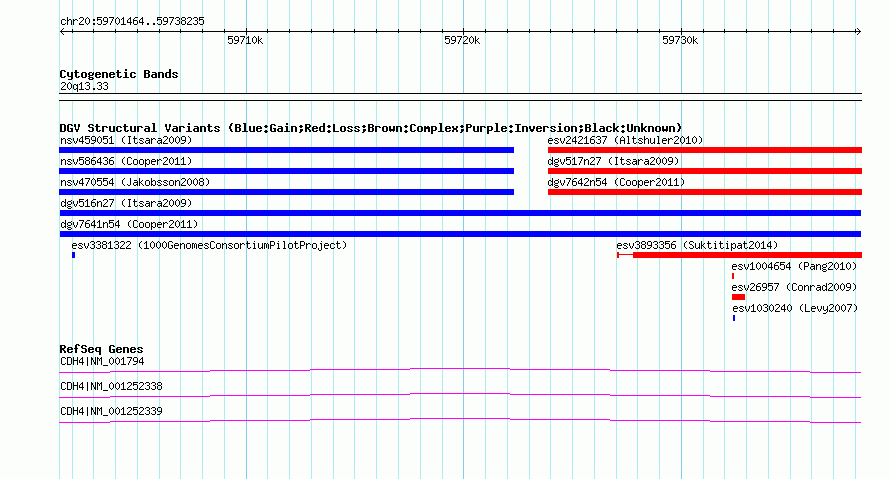The height and width of the screenshot is (479, 890).
Task: Click the red bar under esv2421637
Action: 705,150
